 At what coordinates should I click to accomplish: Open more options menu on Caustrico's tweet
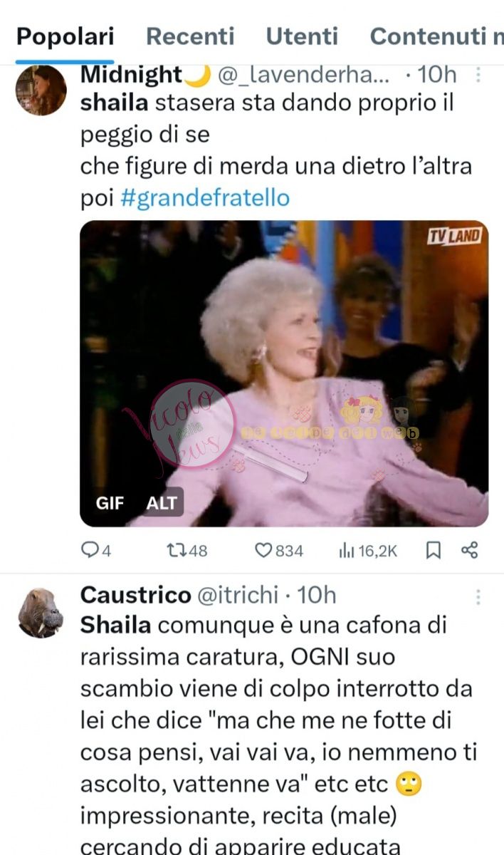tap(478, 596)
